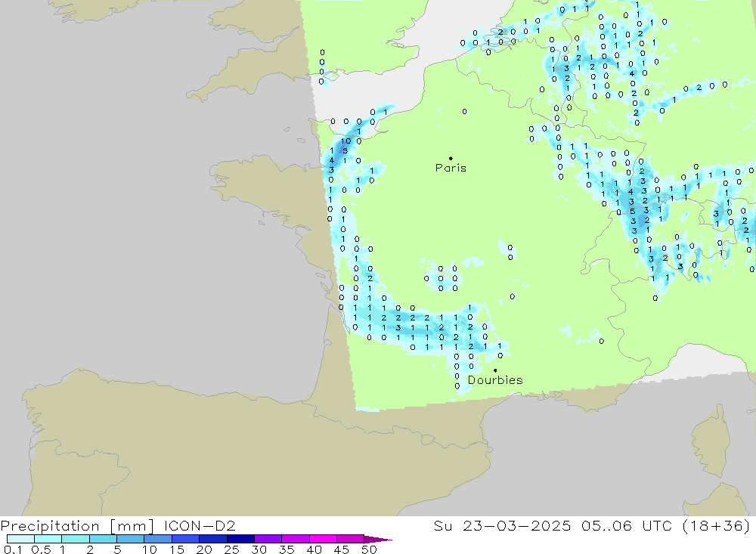Click the 10–15 mm legend color swatch
756x554 pixels.
click(158, 539)
